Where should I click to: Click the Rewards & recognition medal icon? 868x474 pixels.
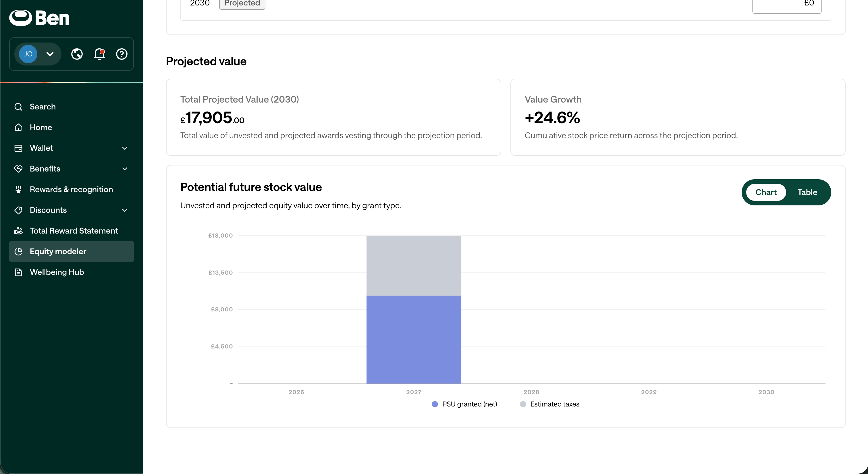tap(19, 190)
